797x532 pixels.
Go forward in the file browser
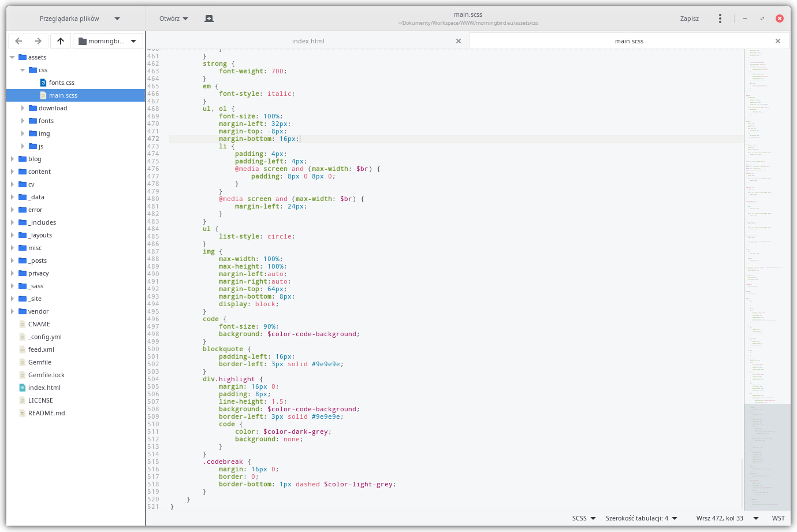[x=38, y=41]
